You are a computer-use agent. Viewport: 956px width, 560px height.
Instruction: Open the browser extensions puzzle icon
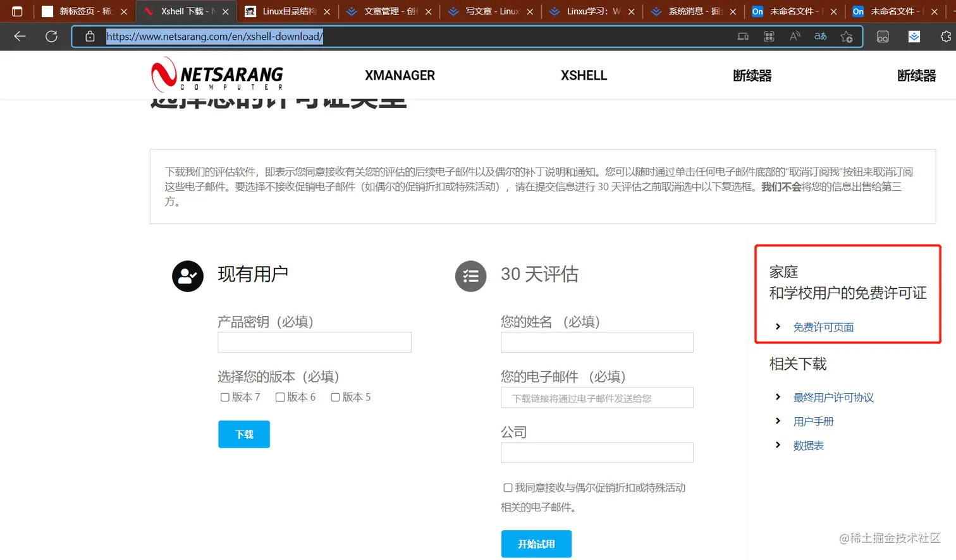(946, 37)
